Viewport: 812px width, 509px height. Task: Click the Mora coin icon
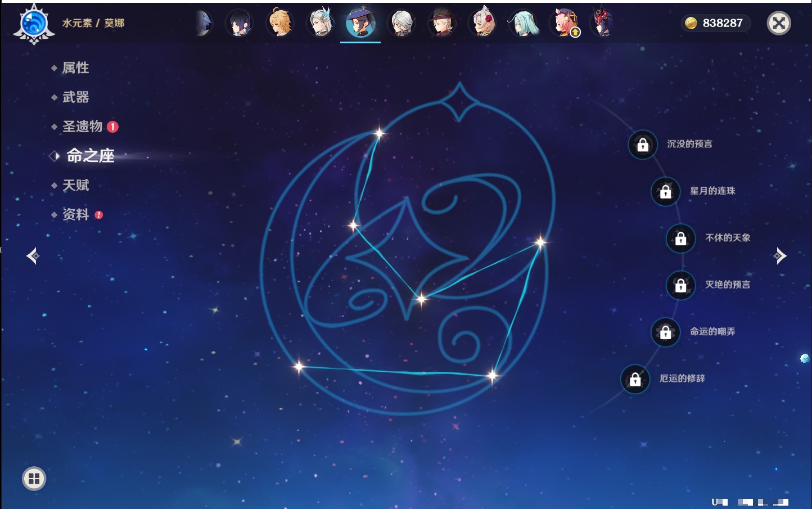click(691, 23)
